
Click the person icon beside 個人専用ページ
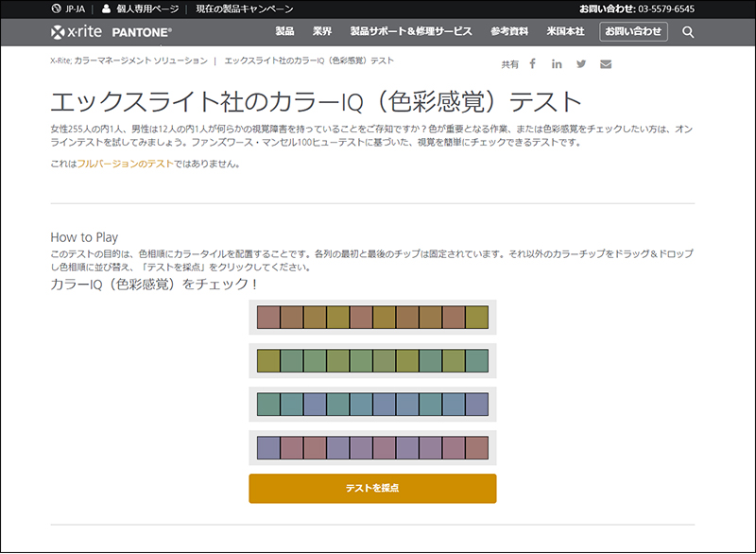pyautogui.click(x=106, y=9)
